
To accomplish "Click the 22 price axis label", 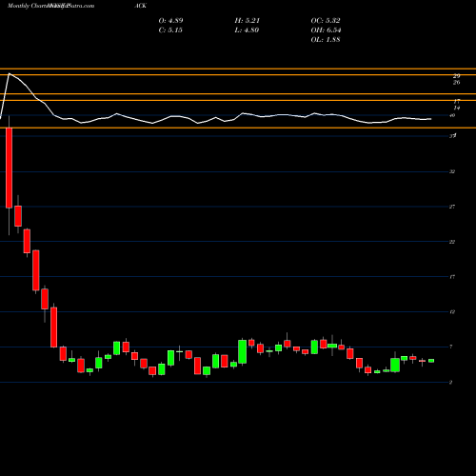I will tap(452, 242).
